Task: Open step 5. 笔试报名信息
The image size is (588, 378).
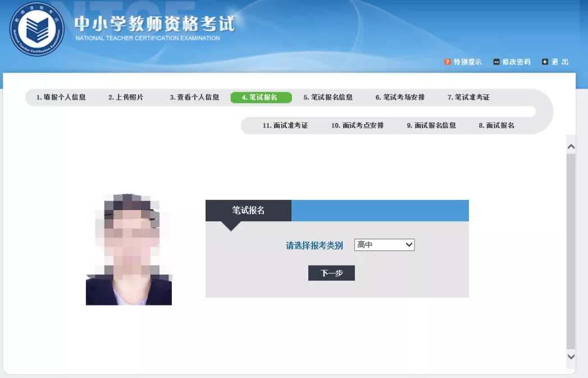Action: pos(328,97)
